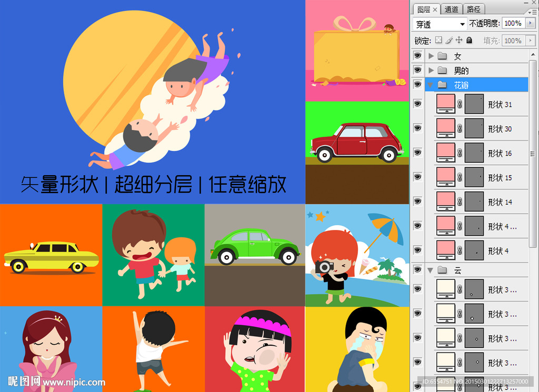Click the layers list scroll-up arrow
The height and width of the screenshot is (392, 539).
coord(533,55)
